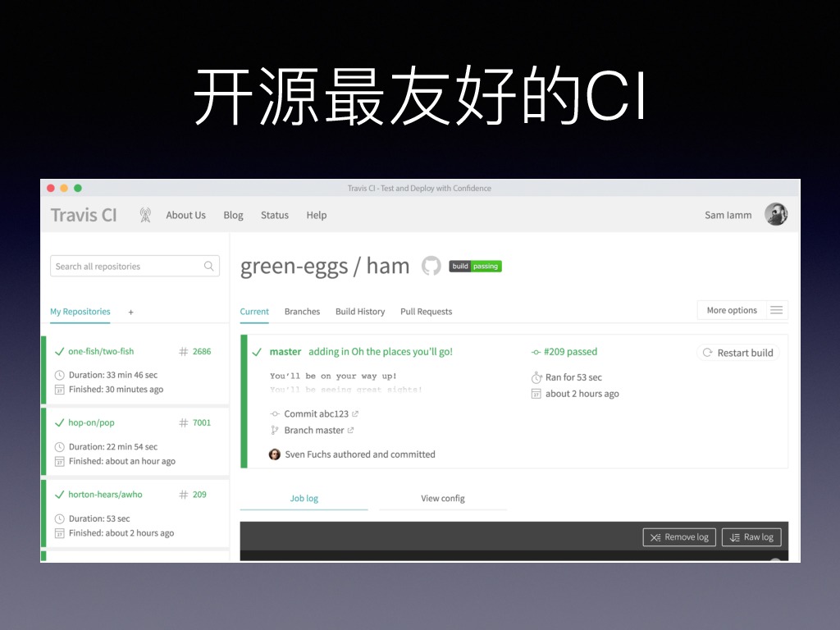The image size is (840, 630).
Task: Click text 'Finished: about an hour ago'
Action: click(x=122, y=461)
